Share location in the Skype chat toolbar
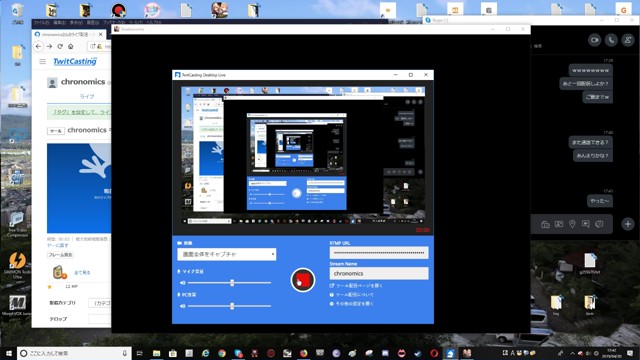Viewport: 640px width, 360px height. click(572, 224)
